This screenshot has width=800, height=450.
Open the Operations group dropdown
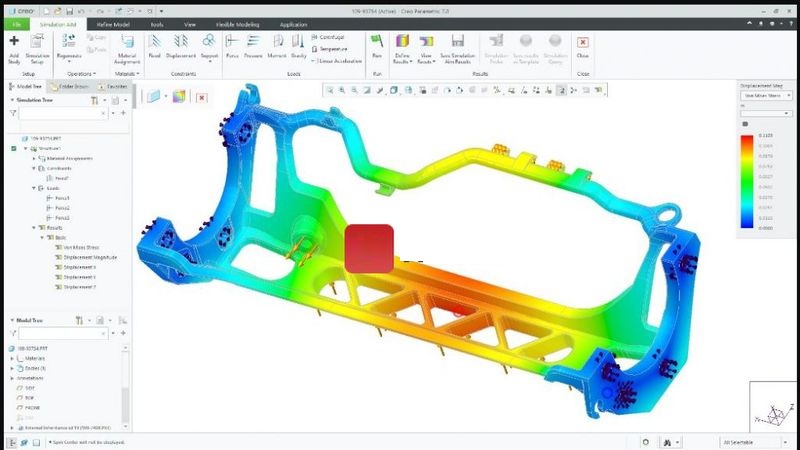(81, 74)
